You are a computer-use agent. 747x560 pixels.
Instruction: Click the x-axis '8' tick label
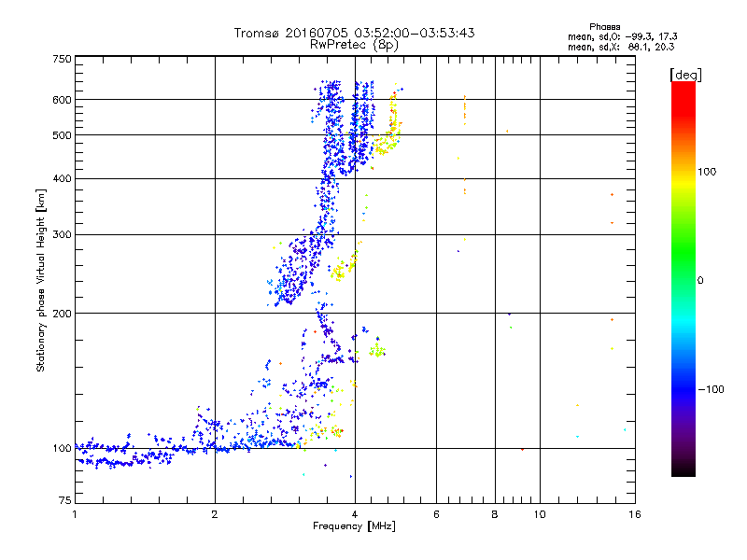[x=495, y=514]
